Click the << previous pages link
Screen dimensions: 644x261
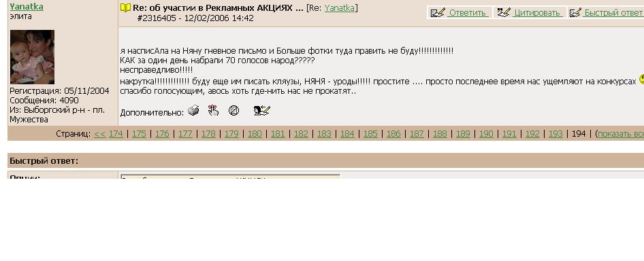pos(99,134)
